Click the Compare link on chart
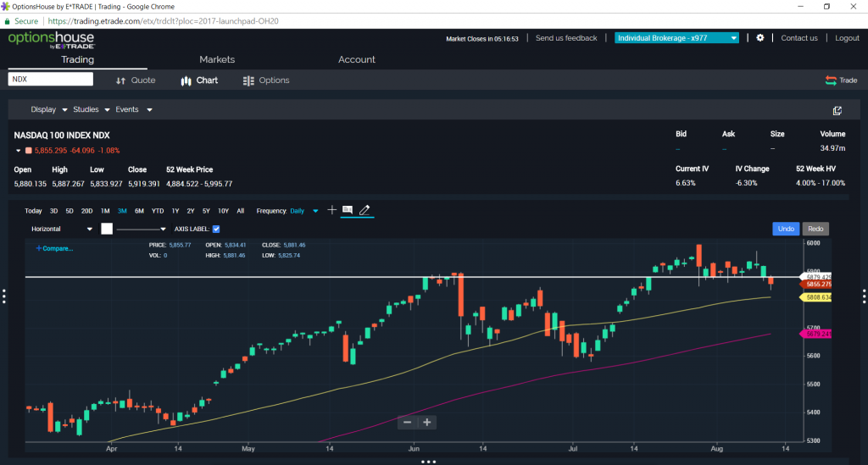The image size is (868, 465). [x=54, y=248]
